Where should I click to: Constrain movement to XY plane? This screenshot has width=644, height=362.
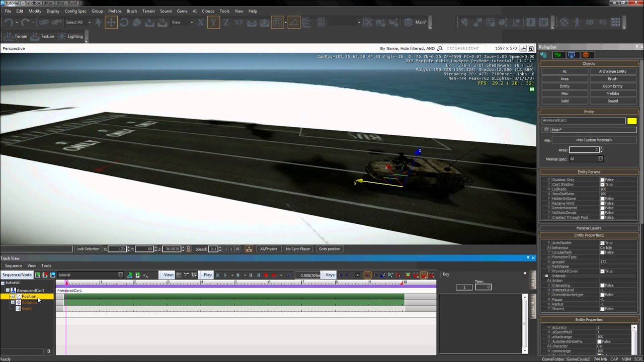239,22
